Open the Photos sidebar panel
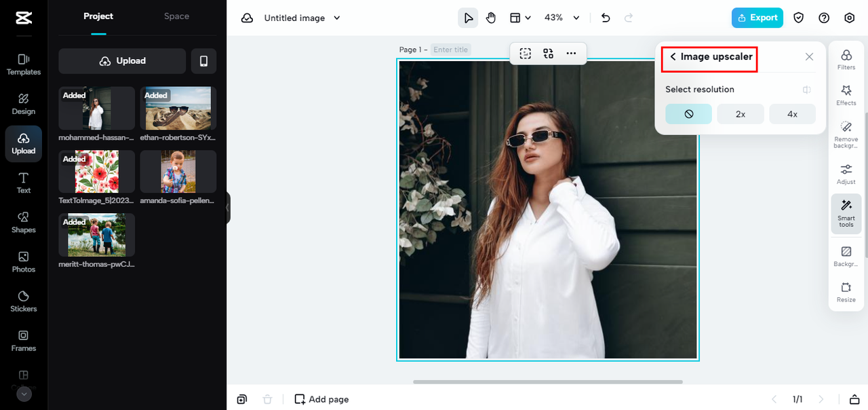868x410 pixels. tap(24, 261)
